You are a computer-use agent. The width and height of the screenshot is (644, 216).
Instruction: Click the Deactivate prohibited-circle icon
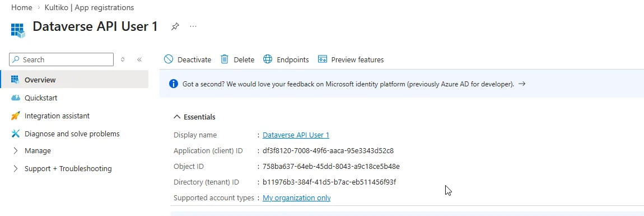tap(169, 59)
